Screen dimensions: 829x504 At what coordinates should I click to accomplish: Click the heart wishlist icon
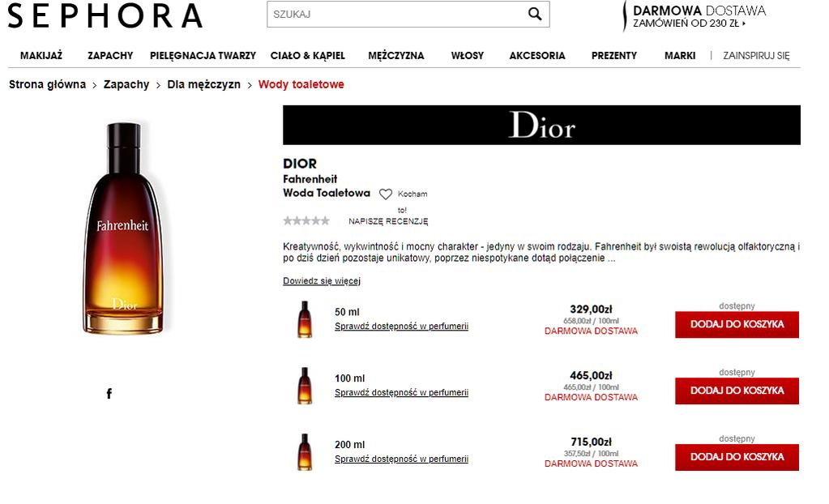[386, 194]
